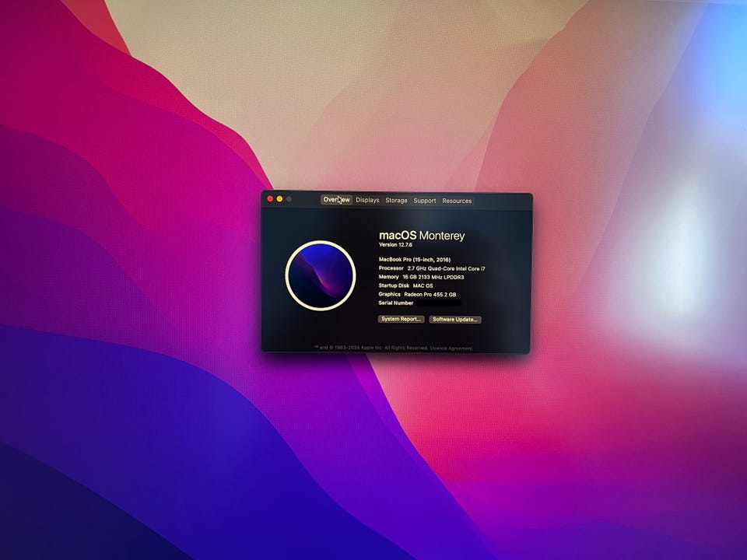Image resolution: width=747 pixels, height=560 pixels.
Task: Click the Version 12.7.6 text
Action: pos(395,245)
